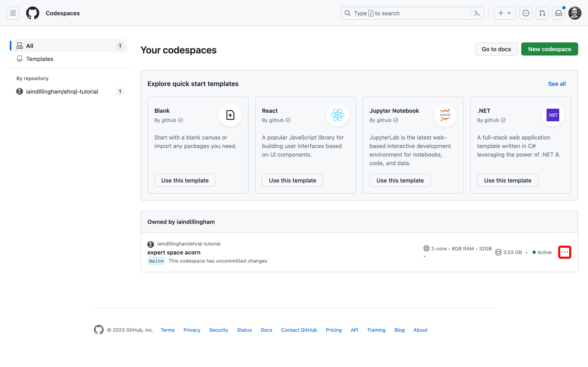588x367 pixels.
Task: Click the GitHub logo icon
Action: pos(33,13)
